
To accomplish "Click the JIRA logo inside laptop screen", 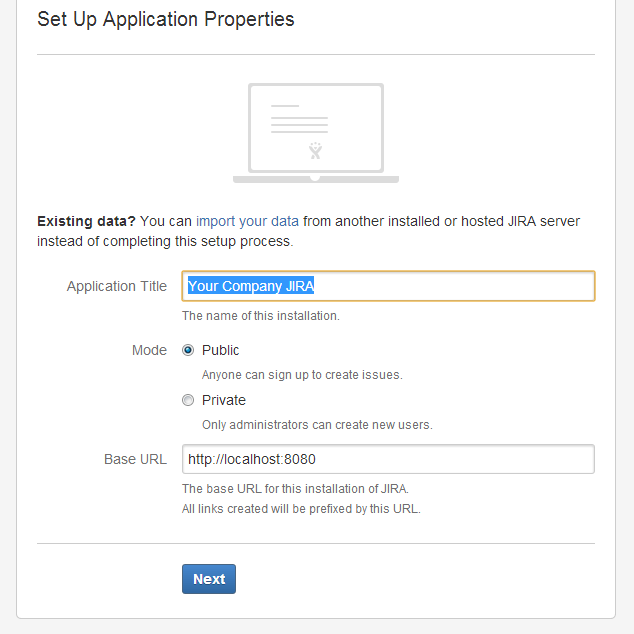I will click(315, 151).
